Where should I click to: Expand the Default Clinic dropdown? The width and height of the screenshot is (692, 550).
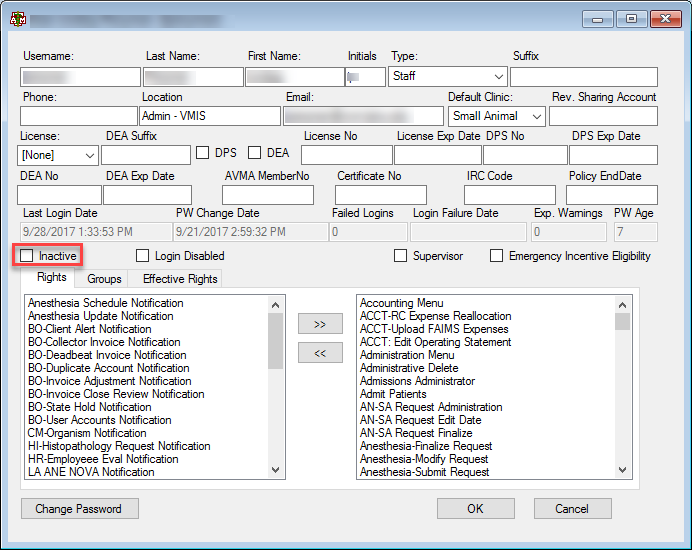tap(496, 116)
